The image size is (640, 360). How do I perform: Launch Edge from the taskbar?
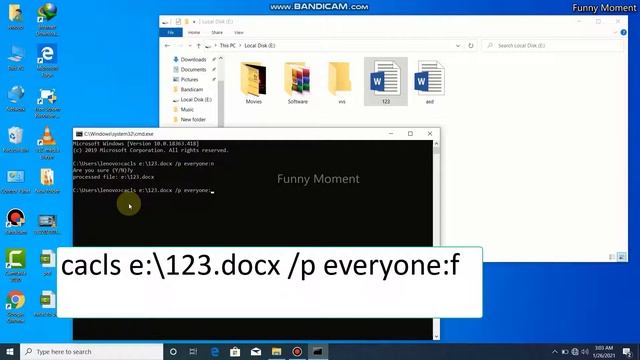(215, 351)
